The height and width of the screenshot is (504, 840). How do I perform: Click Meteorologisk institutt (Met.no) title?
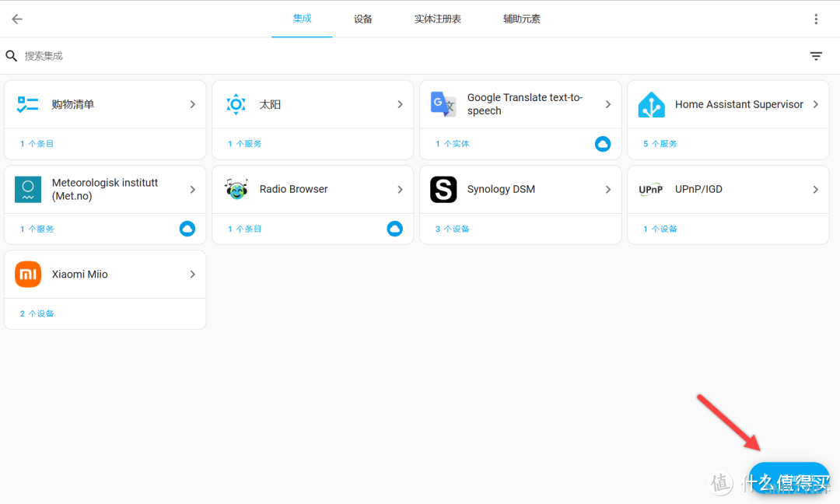click(x=104, y=189)
